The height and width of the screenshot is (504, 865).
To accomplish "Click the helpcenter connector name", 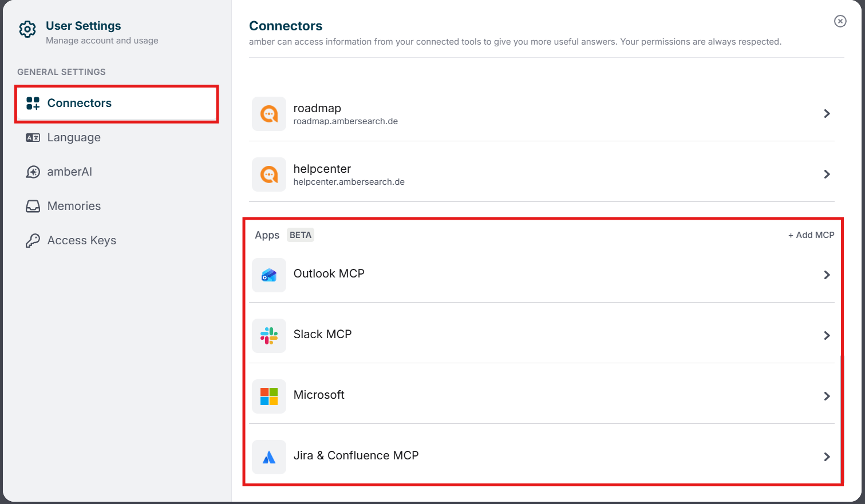I will pyautogui.click(x=322, y=169).
